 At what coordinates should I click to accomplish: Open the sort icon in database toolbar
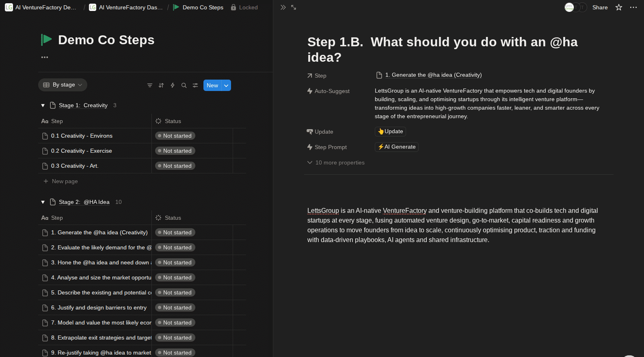pos(161,85)
